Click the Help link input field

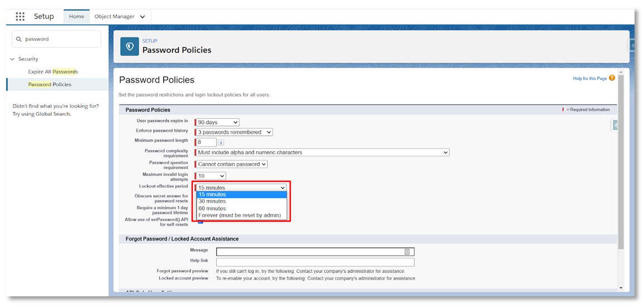tap(315, 262)
